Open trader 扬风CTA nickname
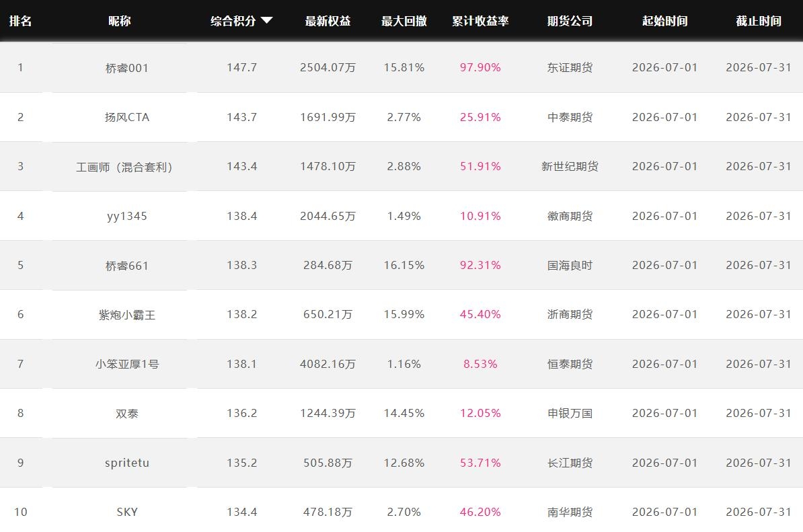 coord(127,117)
